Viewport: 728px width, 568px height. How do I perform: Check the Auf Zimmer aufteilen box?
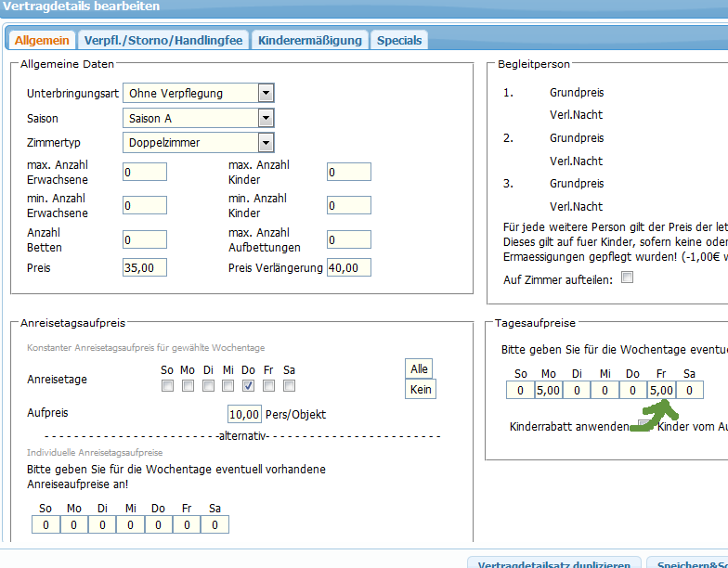(627, 278)
